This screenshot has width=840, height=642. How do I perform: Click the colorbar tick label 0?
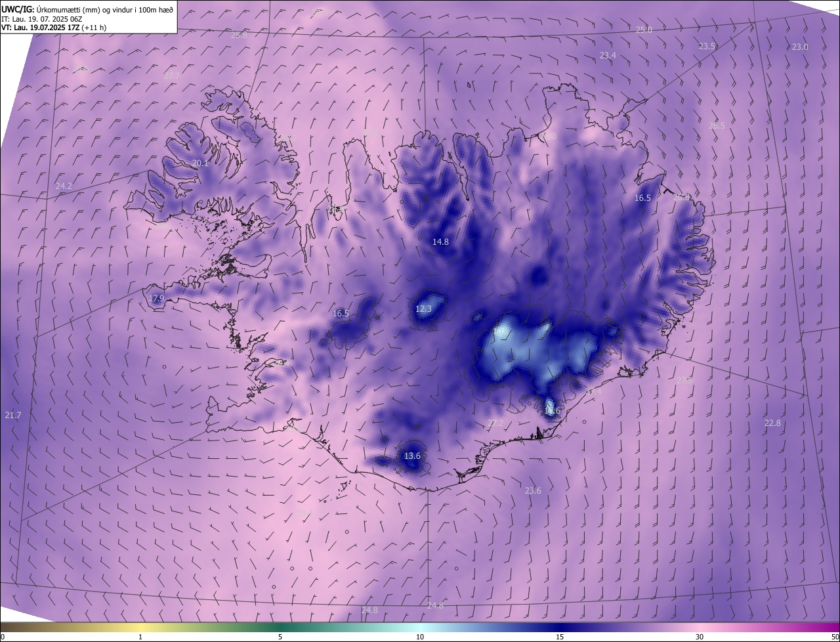tap(3, 637)
